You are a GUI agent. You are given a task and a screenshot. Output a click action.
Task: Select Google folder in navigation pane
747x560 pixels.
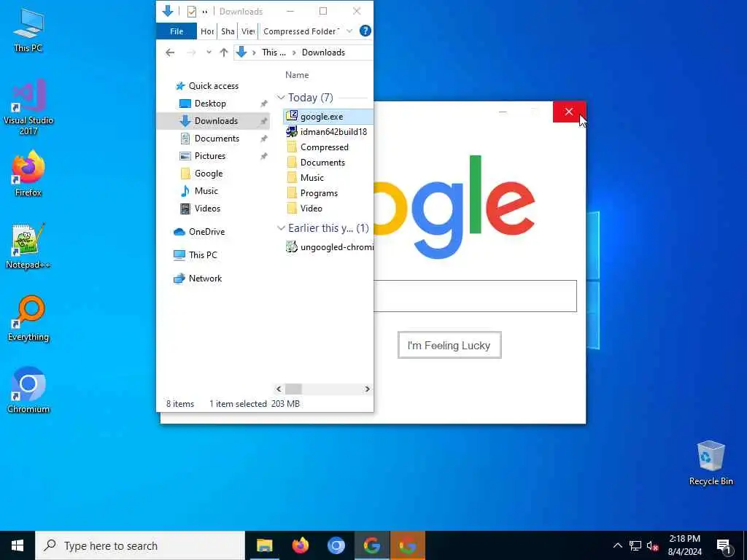[208, 174]
